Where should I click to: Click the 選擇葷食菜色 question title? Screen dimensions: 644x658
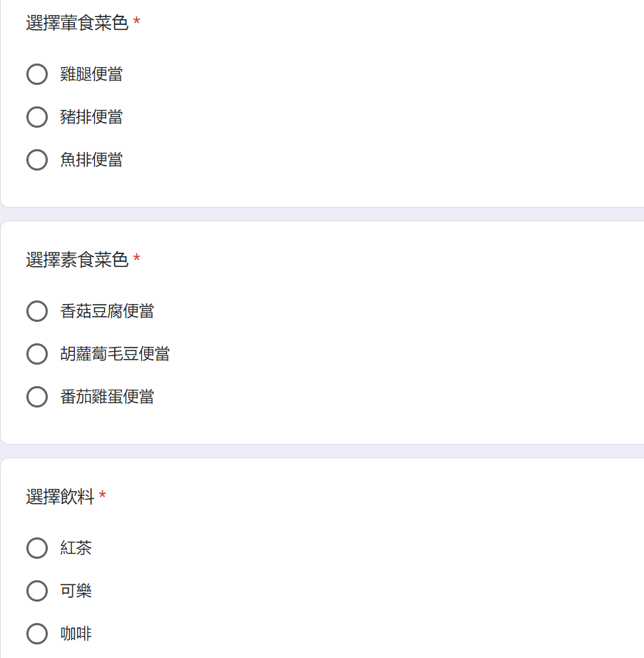77,24
